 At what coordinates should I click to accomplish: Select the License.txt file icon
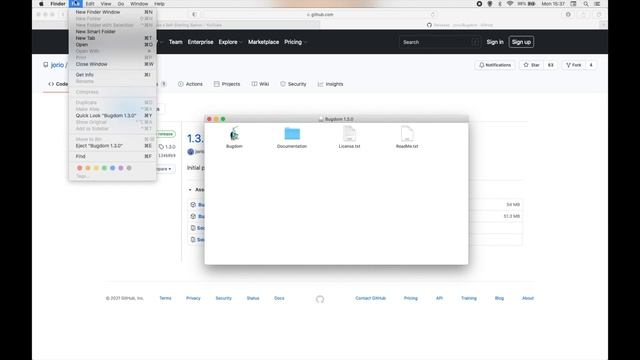point(349,133)
